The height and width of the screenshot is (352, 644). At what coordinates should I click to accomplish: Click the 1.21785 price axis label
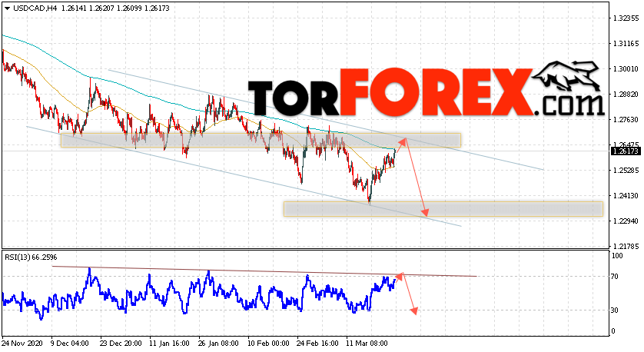pyautogui.click(x=626, y=247)
